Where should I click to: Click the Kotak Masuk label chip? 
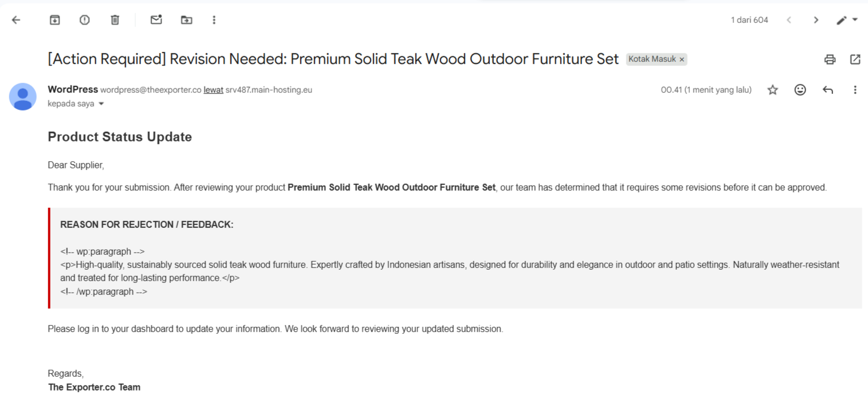point(652,60)
